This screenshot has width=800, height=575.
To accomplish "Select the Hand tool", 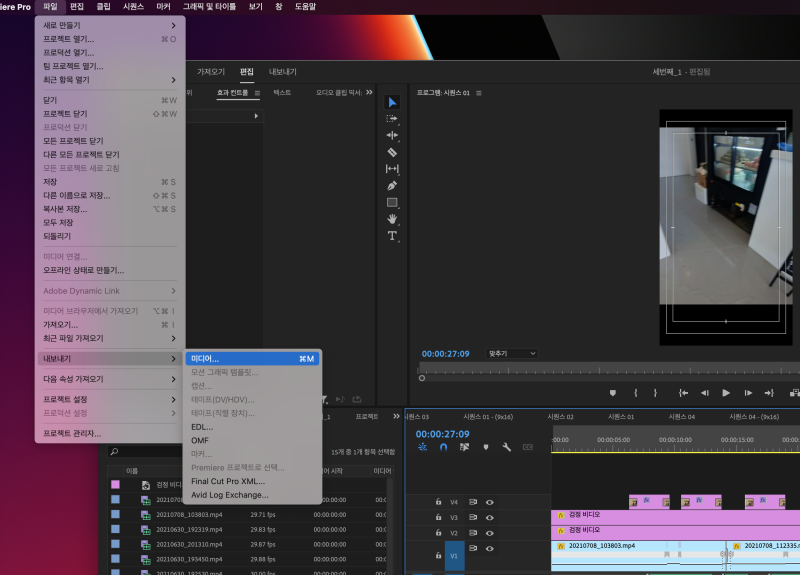I will tap(392, 219).
